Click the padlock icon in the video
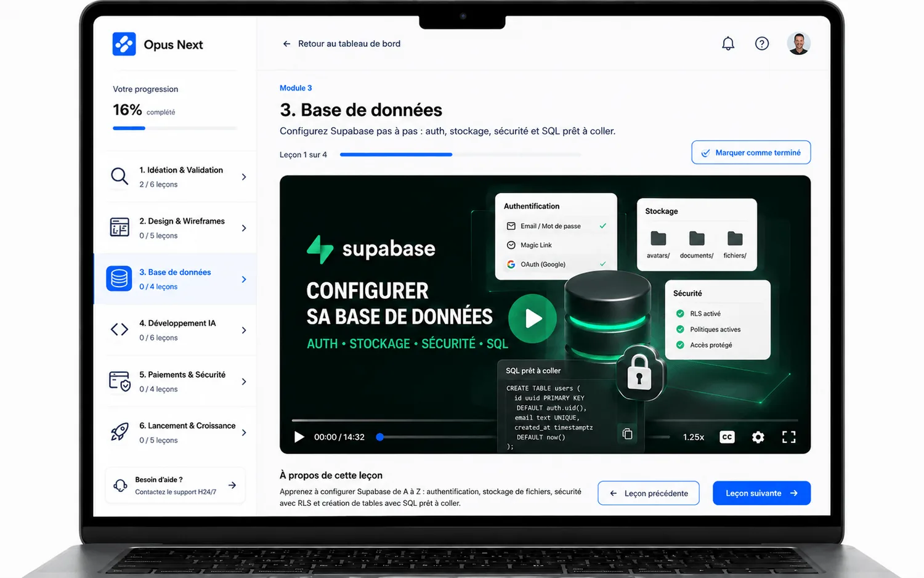This screenshot has width=924, height=578. click(639, 373)
